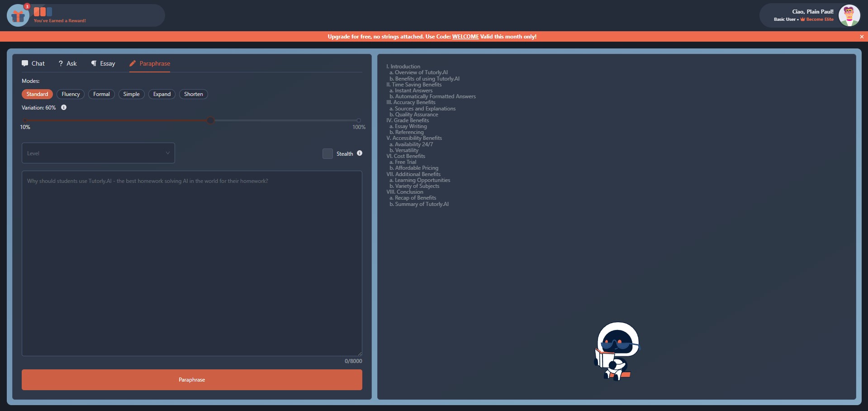Click the Chat speech bubble icon
Viewport: 868px width, 411px height.
coord(25,63)
